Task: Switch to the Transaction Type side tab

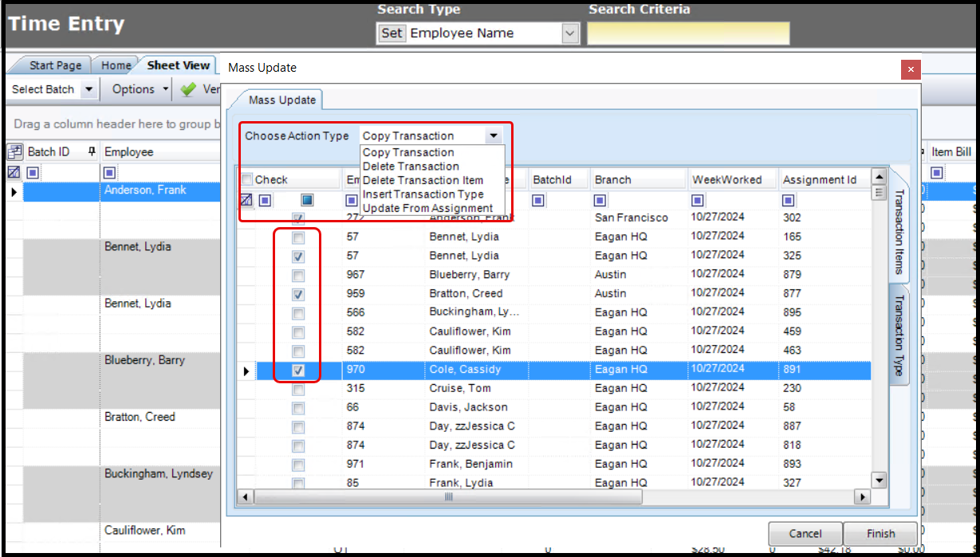Action: pyautogui.click(x=898, y=335)
